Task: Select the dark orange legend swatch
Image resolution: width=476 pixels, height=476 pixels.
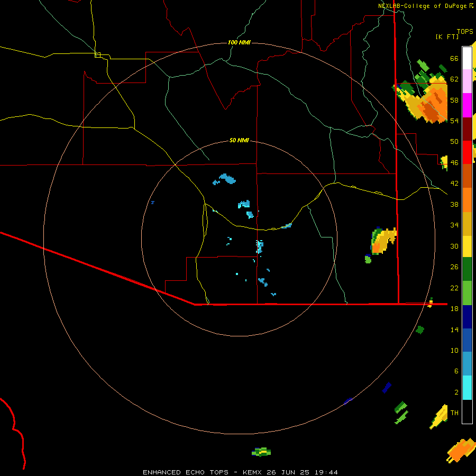Action: coord(467,176)
